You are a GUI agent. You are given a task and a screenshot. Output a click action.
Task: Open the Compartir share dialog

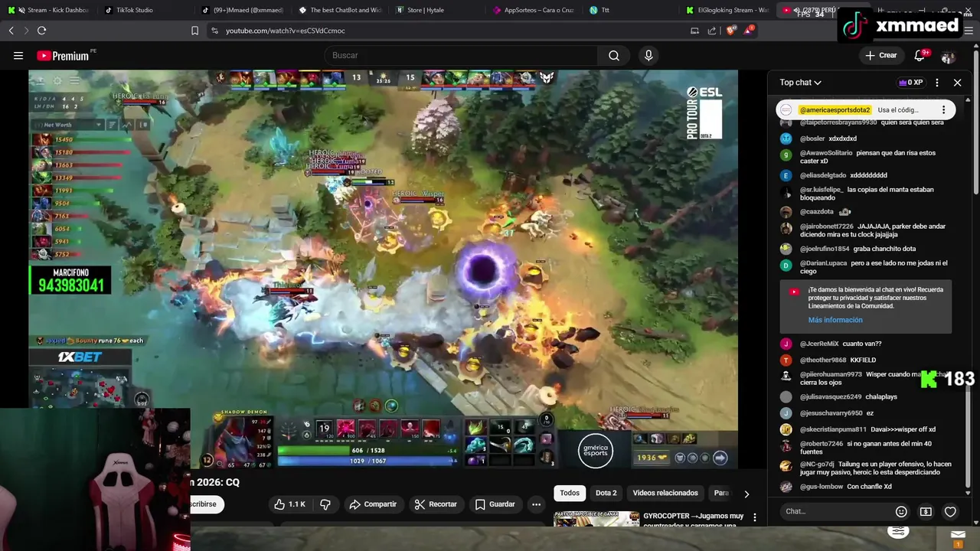[x=373, y=504]
